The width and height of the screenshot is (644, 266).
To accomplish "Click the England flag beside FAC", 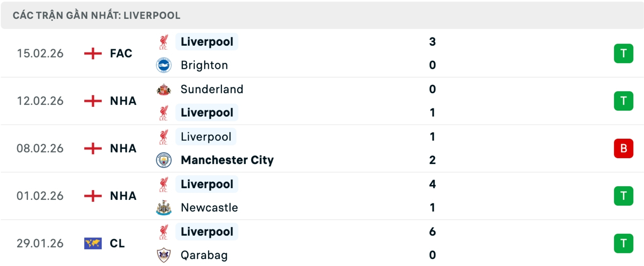I will (93, 53).
